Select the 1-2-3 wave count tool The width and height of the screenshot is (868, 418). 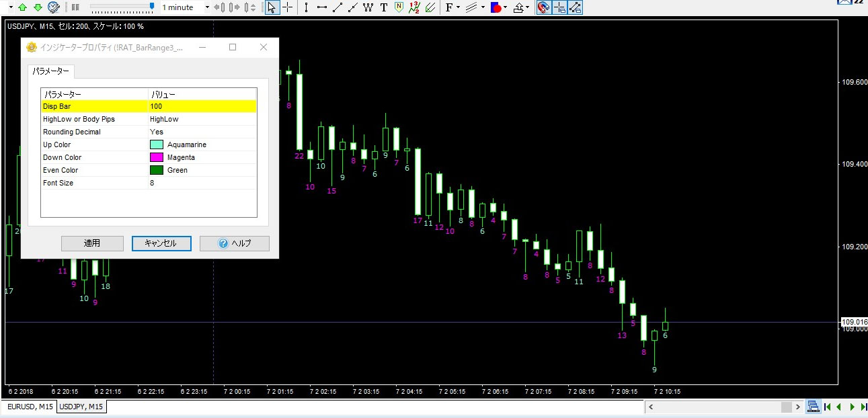tap(415, 7)
